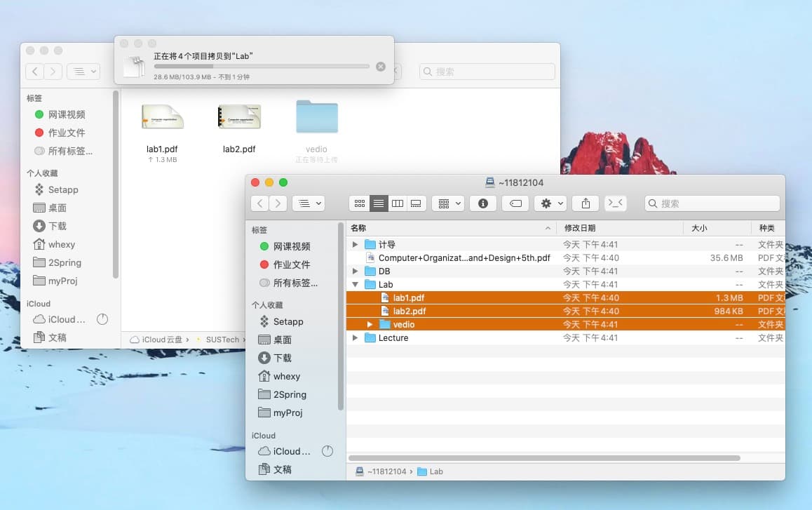Select the Computer+Organization PDF file row
This screenshot has width=812, height=510.
pyautogui.click(x=463, y=258)
